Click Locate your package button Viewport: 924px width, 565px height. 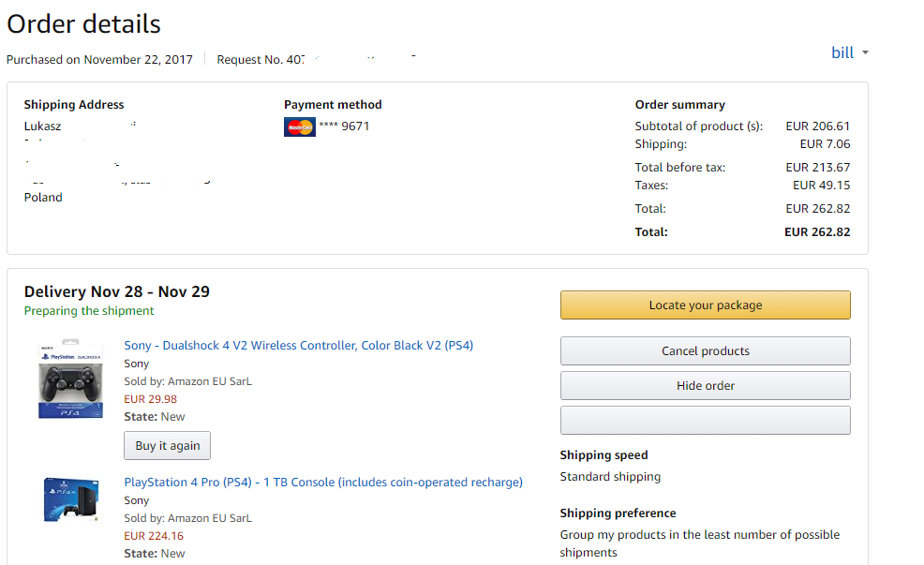tap(706, 305)
